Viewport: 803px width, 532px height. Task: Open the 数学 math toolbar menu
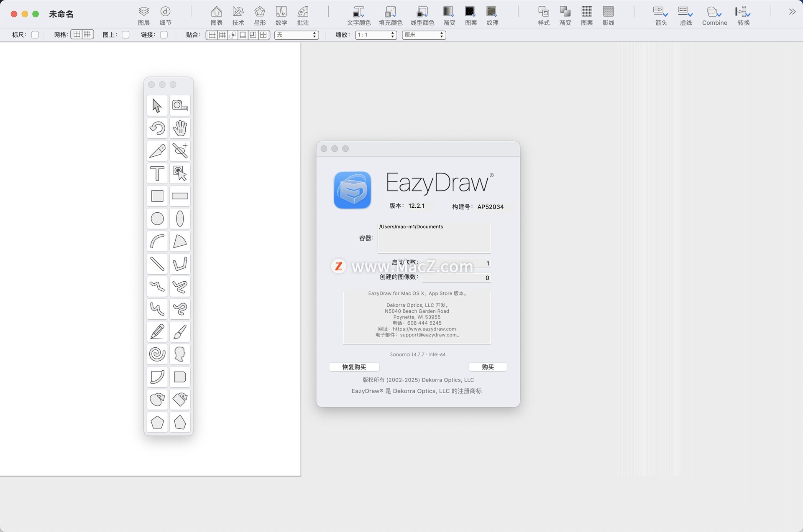[x=281, y=15]
